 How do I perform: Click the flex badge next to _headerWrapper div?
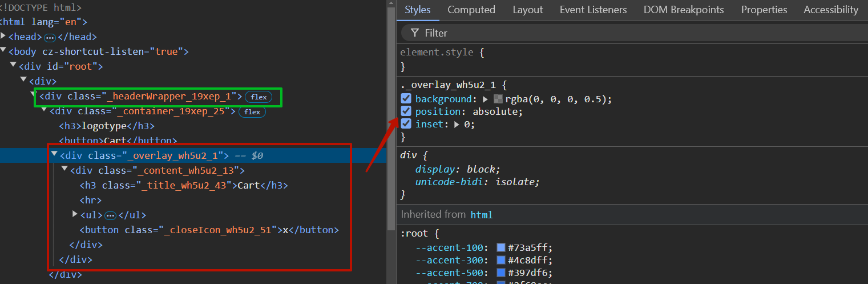[x=259, y=97]
